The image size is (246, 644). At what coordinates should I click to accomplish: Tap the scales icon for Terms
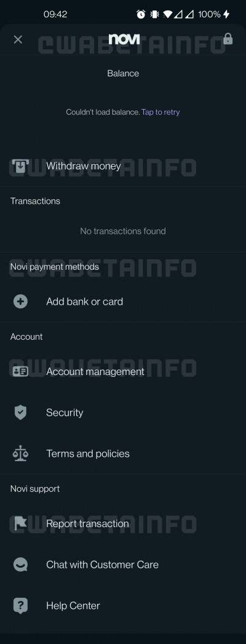(20, 453)
